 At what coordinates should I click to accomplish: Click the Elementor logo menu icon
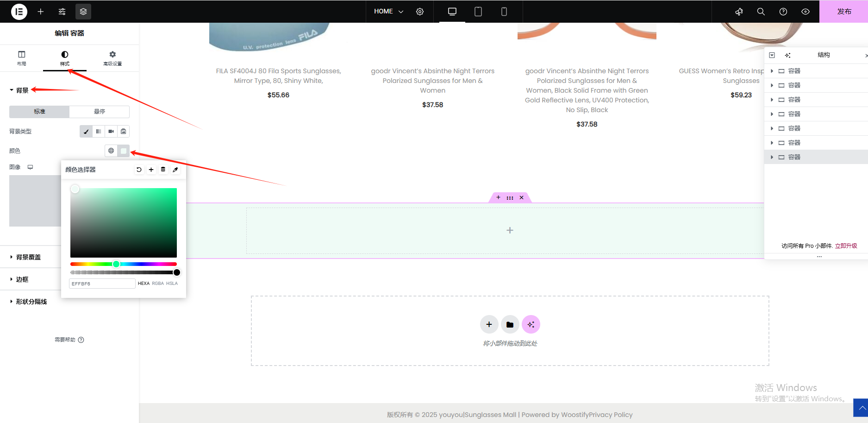19,12
